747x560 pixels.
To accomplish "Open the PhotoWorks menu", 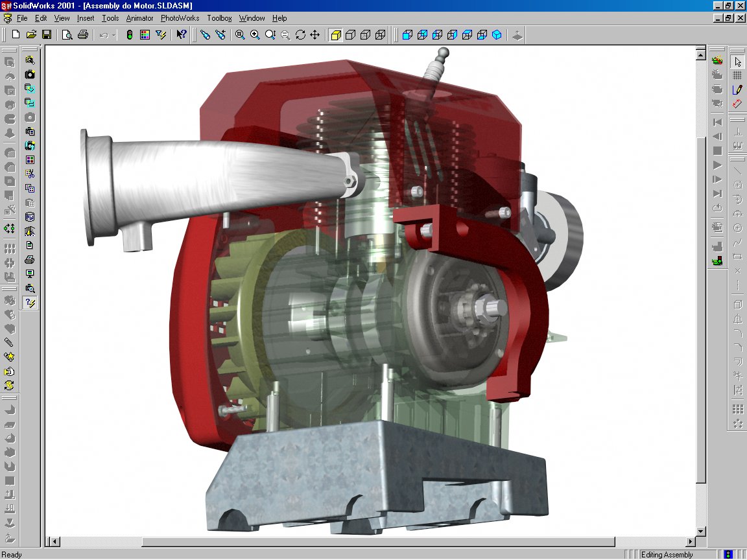I will [x=180, y=18].
